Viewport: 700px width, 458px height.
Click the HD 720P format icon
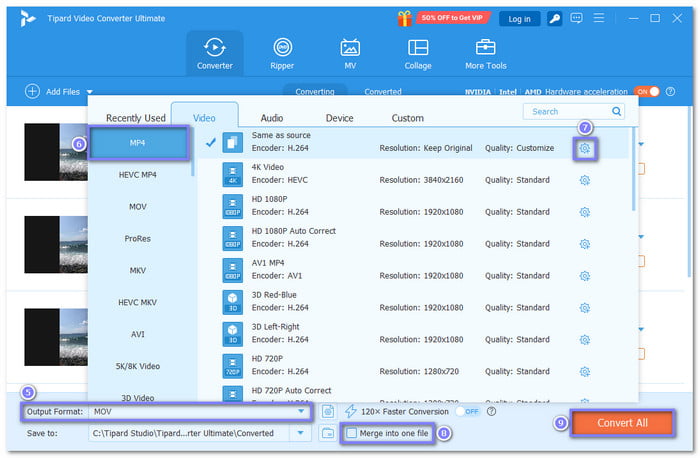tap(233, 366)
